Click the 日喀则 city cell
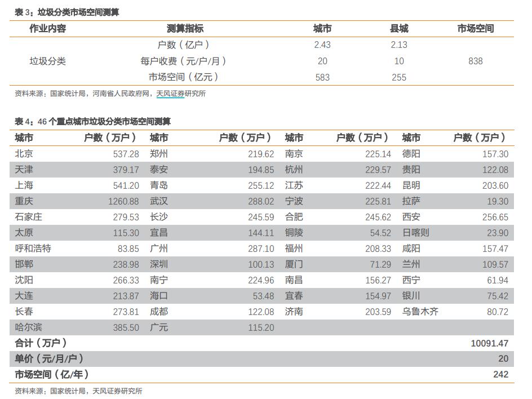532x399 pixels. (x=415, y=233)
